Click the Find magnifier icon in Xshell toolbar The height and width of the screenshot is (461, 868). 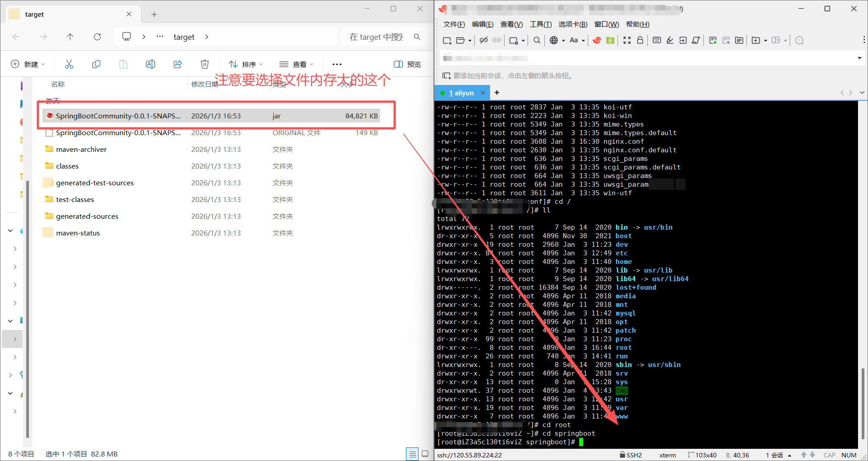537,40
